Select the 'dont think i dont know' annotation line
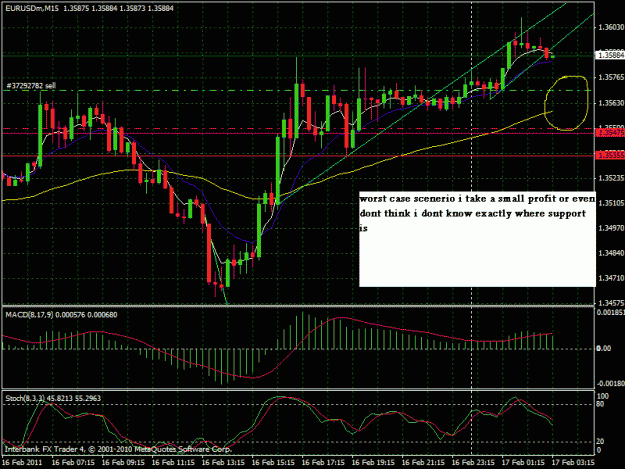The image size is (625, 469). (x=473, y=214)
